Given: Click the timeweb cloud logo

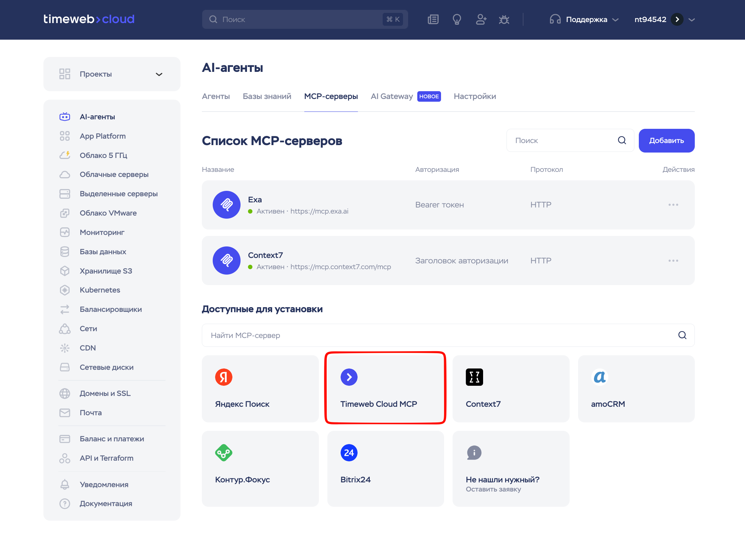Looking at the screenshot, I should tap(89, 19).
